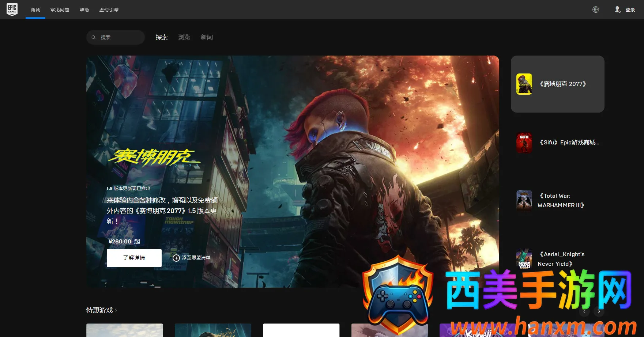Toggle 添至愿望清单 for Cyberpunk 2077
The width and height of the screenshot is (644, 337).
pos(192,258)
